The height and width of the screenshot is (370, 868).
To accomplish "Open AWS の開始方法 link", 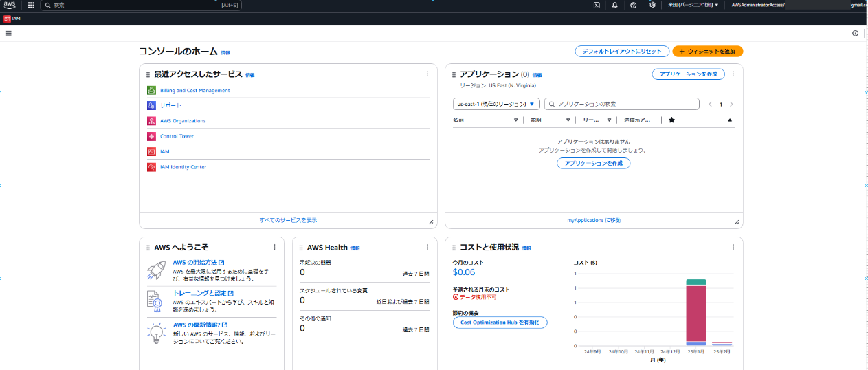I will coord(198,262).
